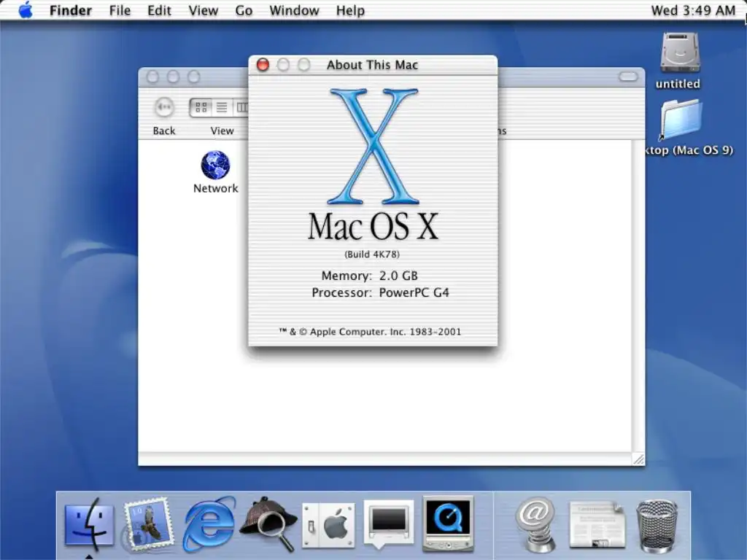The width and height of the screenshot is (747, 560).
Task: Launch Sherlock from the Dock
Action: (x=268, y=524)
